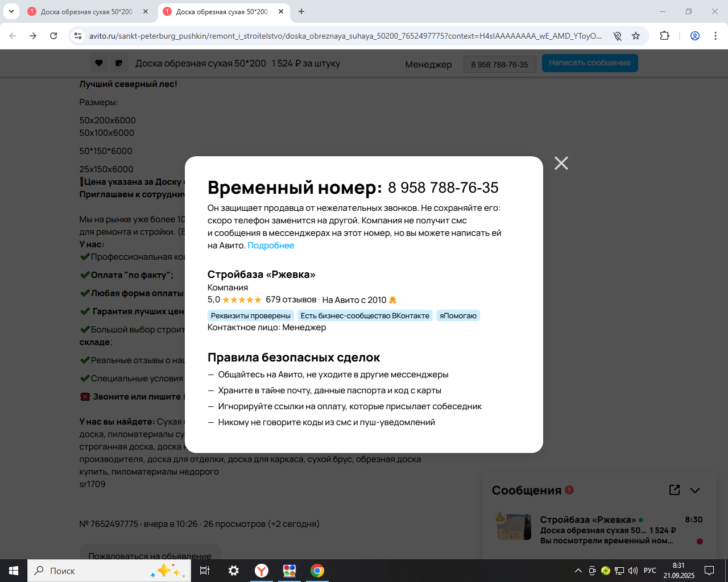728x582 pixels.
Task: Open the volume control in the tray
Action: [633, 571]
